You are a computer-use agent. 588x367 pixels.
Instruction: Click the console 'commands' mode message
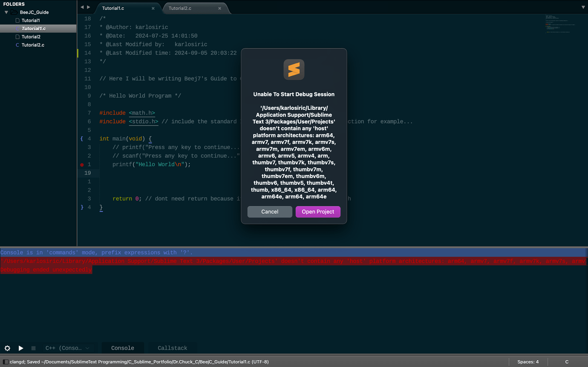click(96, 252)
